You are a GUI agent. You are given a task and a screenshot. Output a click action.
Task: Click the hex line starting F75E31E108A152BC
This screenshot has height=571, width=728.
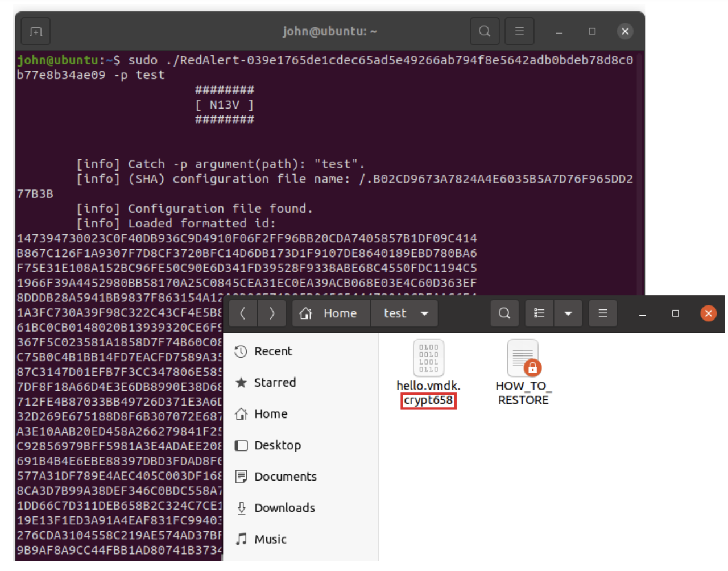tap(247, 268)
